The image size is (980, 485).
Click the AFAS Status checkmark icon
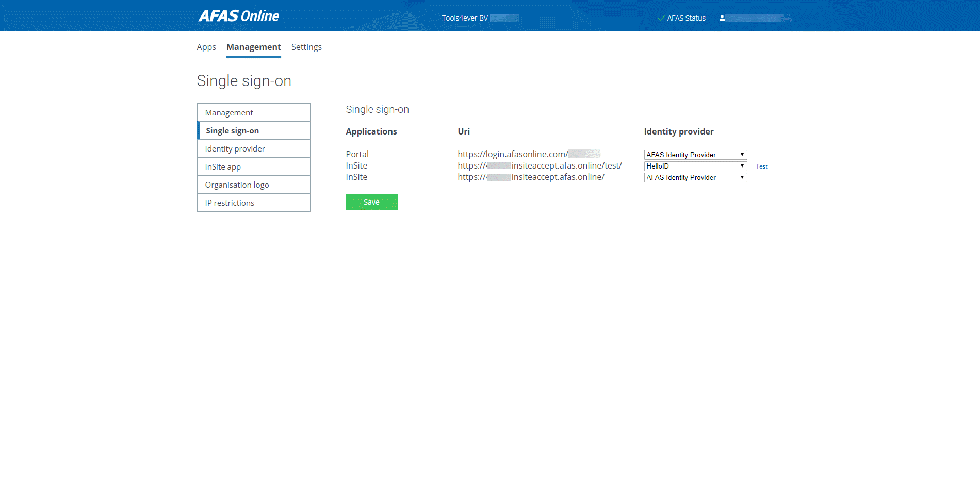[661, 18]
